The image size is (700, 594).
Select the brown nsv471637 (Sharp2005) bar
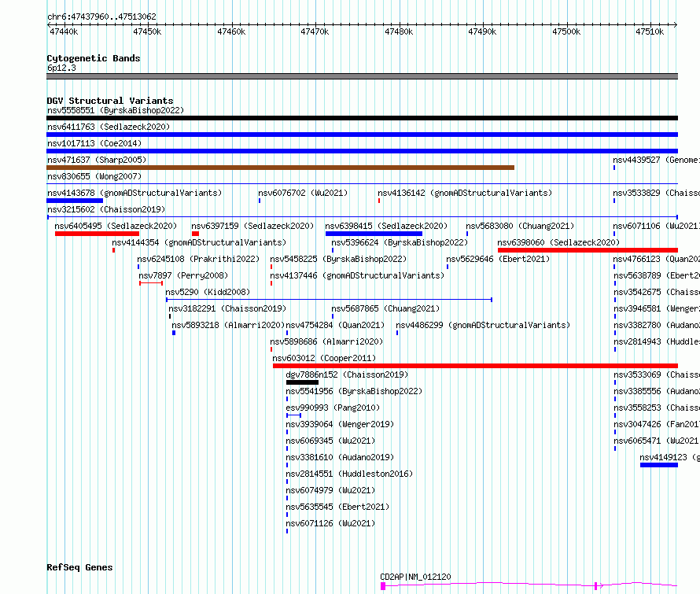tap(280, 168)
